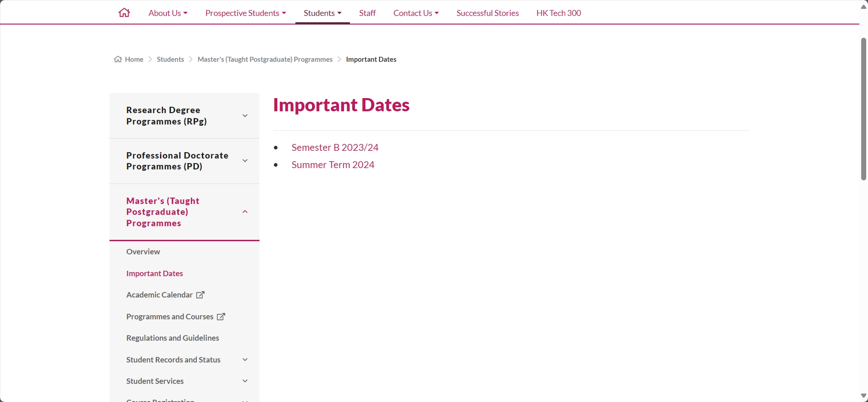Screen dimensions: 868x402
Task: Open the Summer Term 2024 link
Action: coord(333,165)
